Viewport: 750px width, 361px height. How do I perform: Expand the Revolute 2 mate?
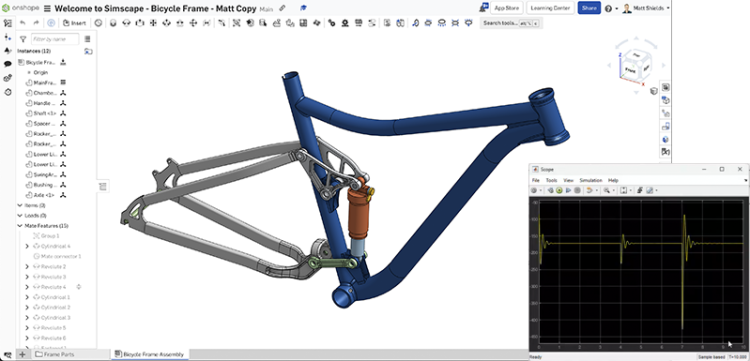(x=27, y=267)
